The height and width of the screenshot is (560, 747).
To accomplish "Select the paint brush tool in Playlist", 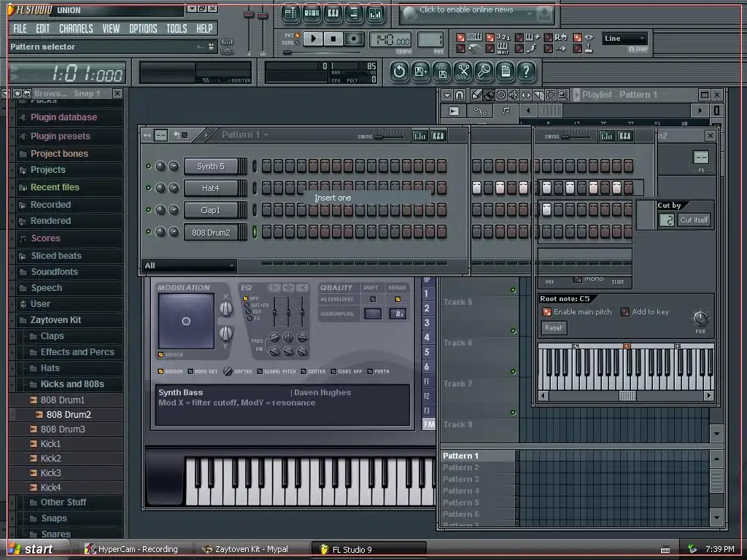I will 489,95.
